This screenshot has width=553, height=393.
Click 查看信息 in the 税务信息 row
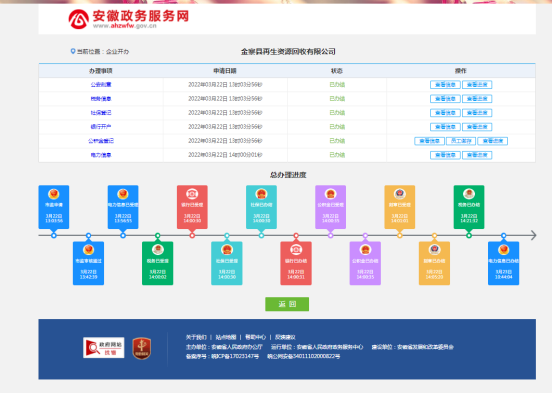(445, 99)
